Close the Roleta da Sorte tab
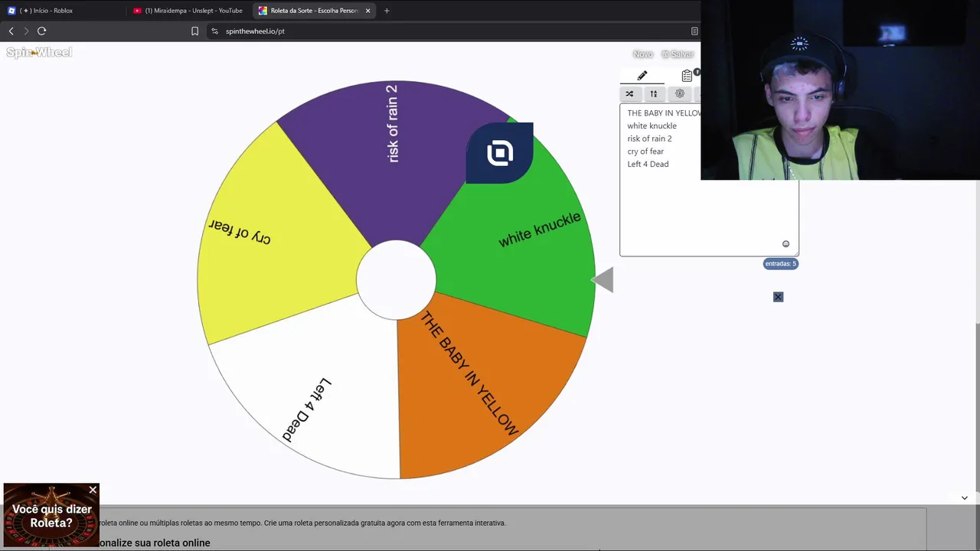The image size is (980, 551). (x=367, y=11)
